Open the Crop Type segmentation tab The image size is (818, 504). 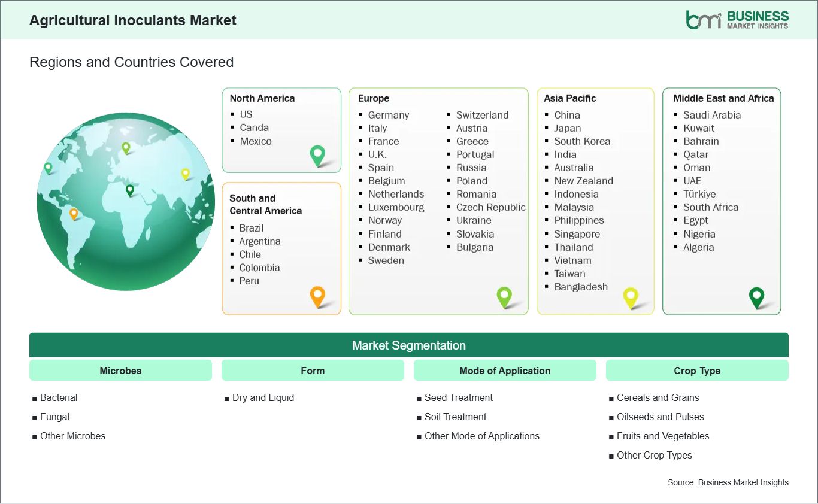pos(697,370)
